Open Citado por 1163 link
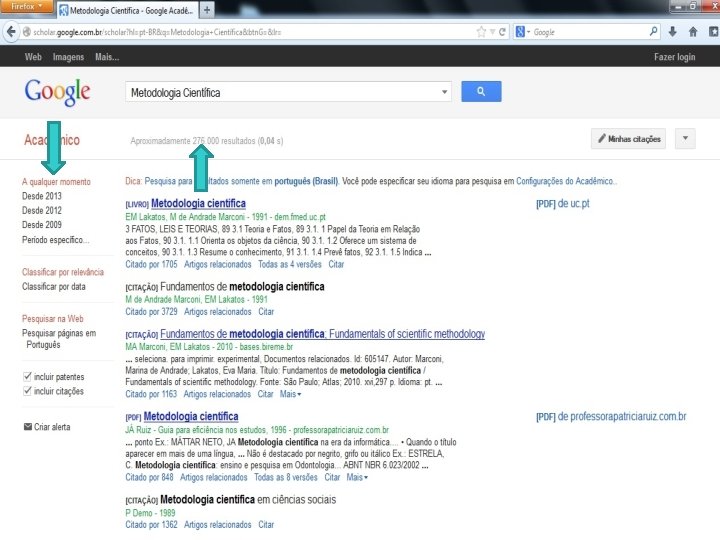Screen dimensions: 720x540 click(x=151, y=394)
